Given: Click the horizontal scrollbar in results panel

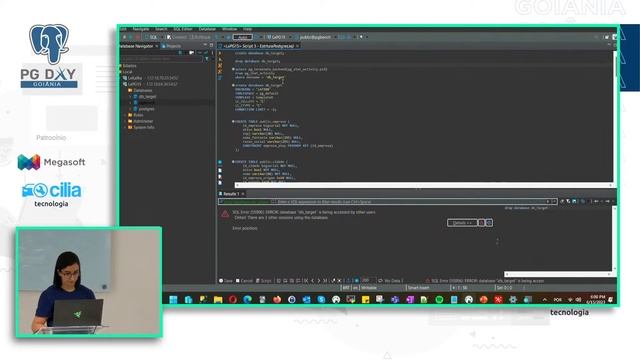Looking at the screenshot, I should coord(558,274).
